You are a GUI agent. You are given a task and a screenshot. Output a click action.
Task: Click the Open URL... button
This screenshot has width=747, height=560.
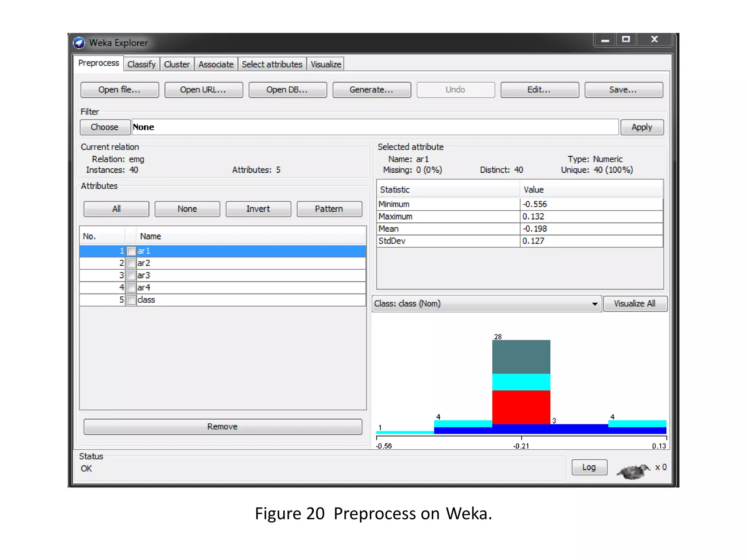(204, 90)
